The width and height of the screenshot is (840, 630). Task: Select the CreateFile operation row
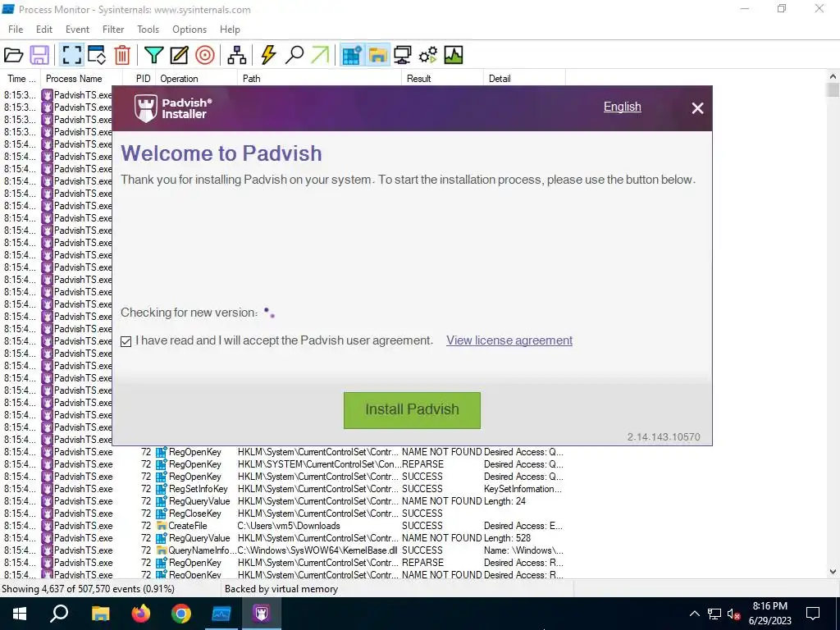point(283,526)
